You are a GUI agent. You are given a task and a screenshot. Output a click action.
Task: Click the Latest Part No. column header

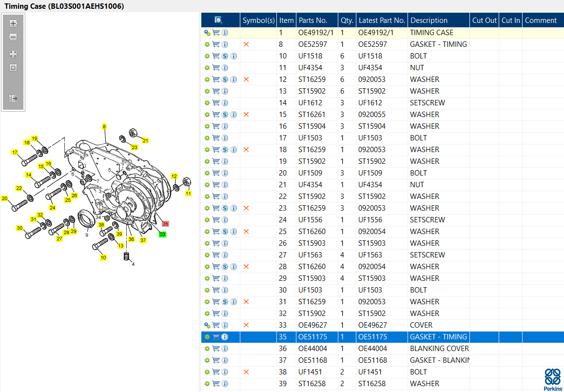pyautogui.click(x=382, y=20)
